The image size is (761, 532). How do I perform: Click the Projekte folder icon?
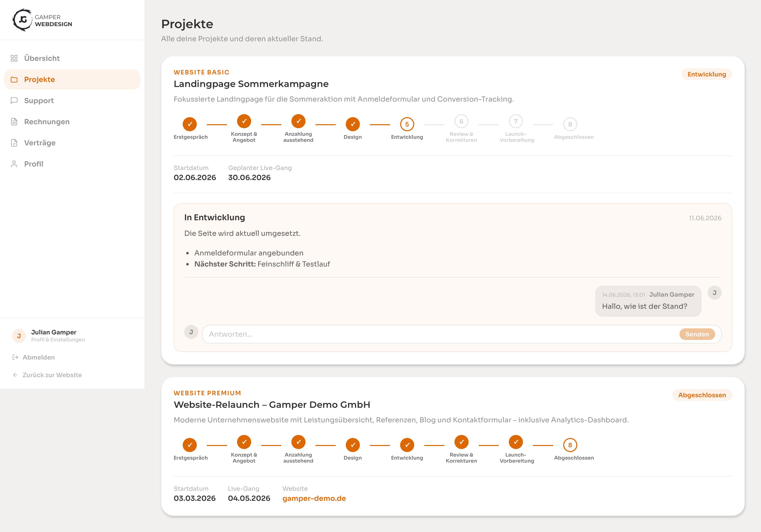click(14, 79)
